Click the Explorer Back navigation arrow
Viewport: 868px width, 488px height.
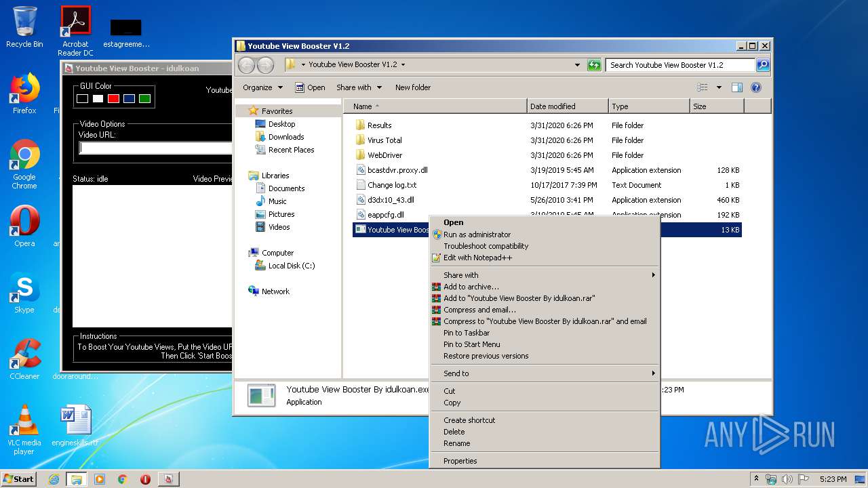[x=247, y=65]
